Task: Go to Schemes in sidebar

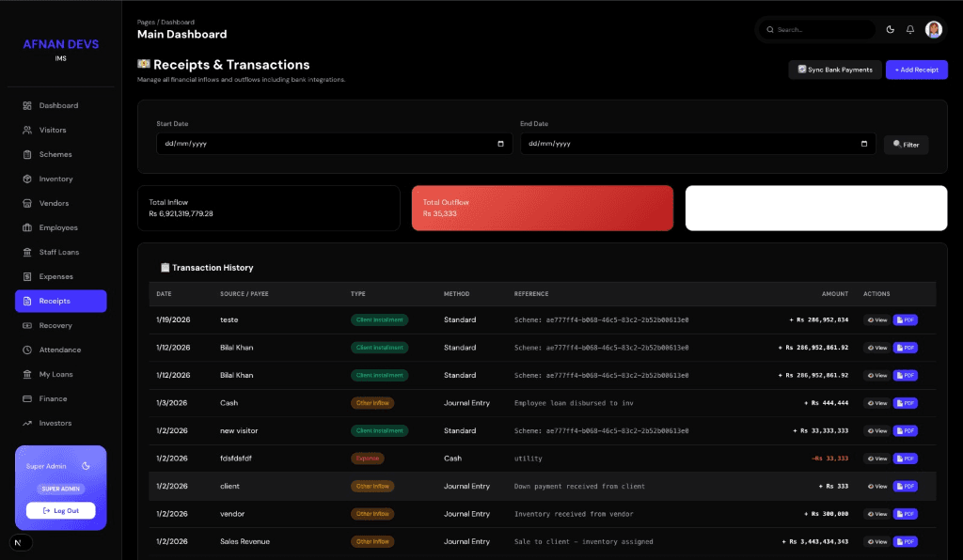Action: click(x=60, y=155)
